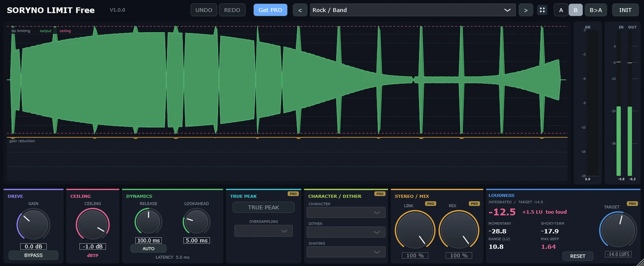This screenshot has width=644, height=266.
Task: Click the LOOKAHEAD knob
Action: [196, 221]
